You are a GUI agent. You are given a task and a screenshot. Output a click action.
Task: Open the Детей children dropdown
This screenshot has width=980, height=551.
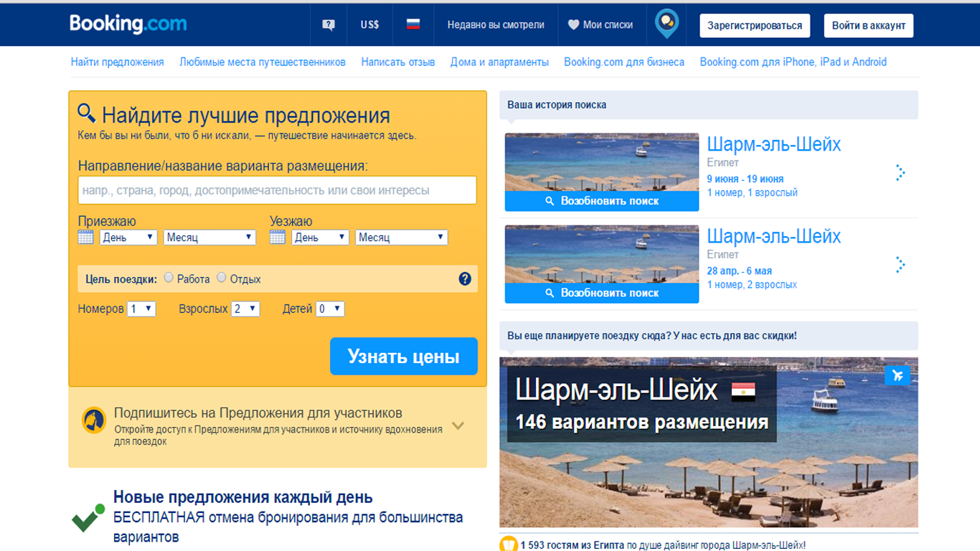tap(331, 309)
